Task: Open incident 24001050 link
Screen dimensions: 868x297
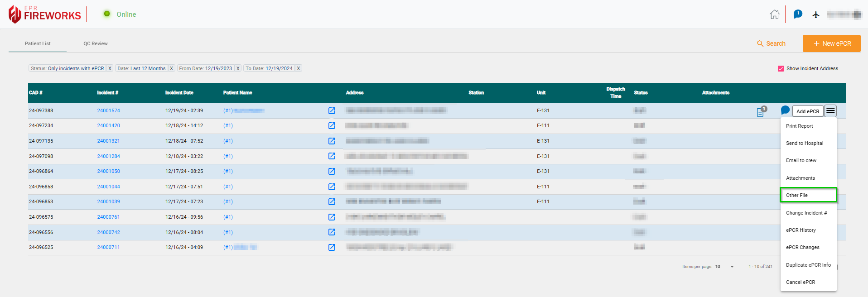Action: pos(109,172)
